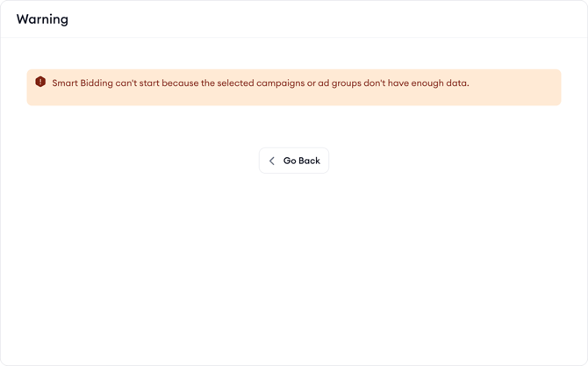Click "selected campaigns" in the alert text
The width and height of the screenshot is (588, 366).
(x=260, y=83)
